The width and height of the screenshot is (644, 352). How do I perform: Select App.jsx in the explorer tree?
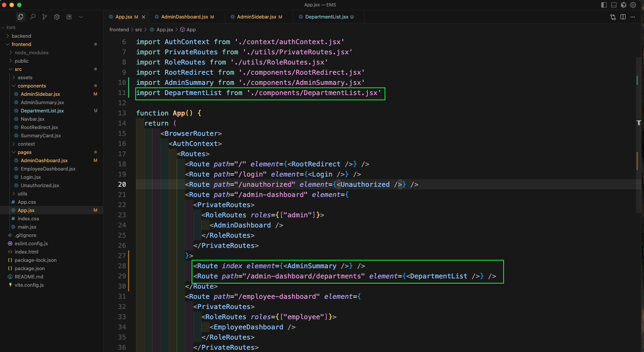click(51, 210)
